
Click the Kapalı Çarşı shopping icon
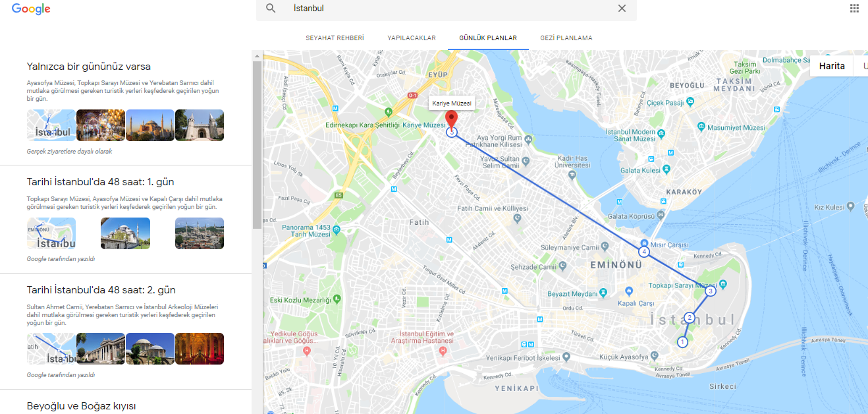[629, 291]
